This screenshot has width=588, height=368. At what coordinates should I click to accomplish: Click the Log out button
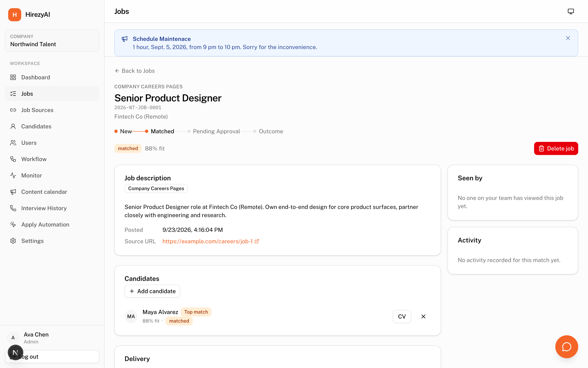[x=52, y=357]
